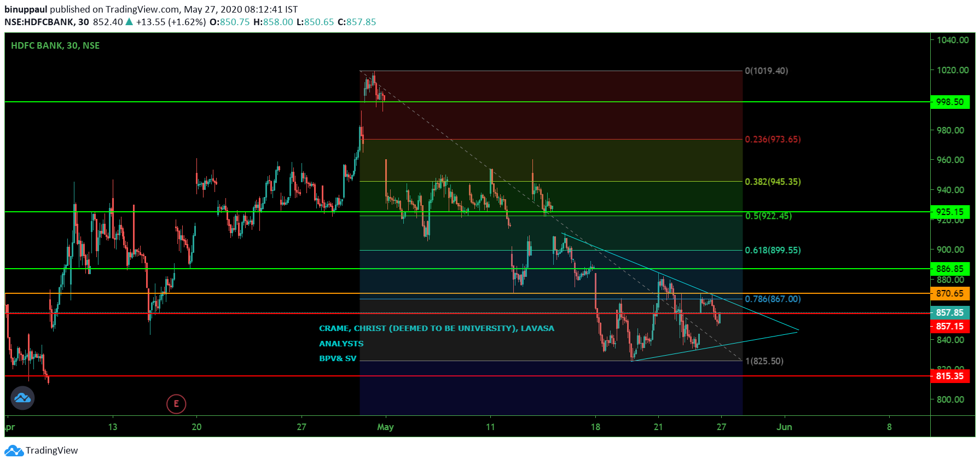Click the O:850.75 open value

229,22
